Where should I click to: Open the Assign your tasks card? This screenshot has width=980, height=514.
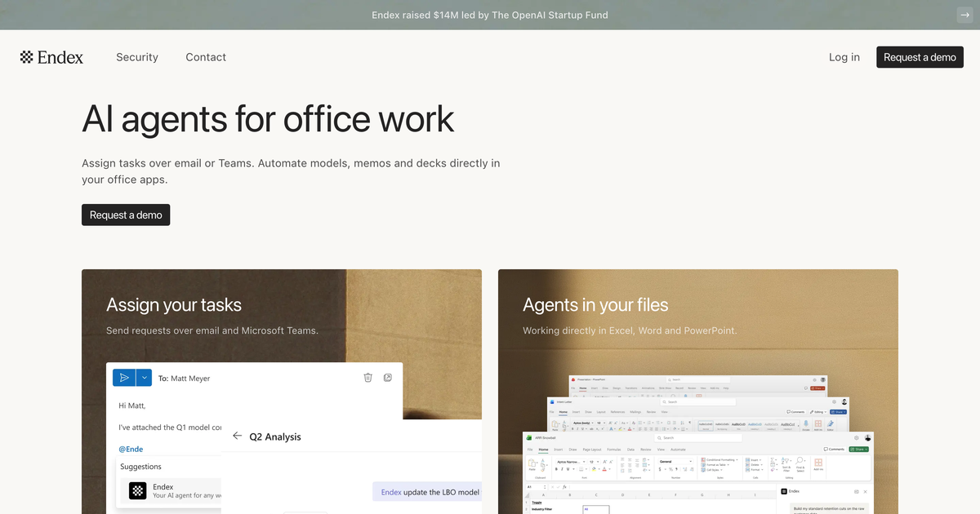[282, 392]
